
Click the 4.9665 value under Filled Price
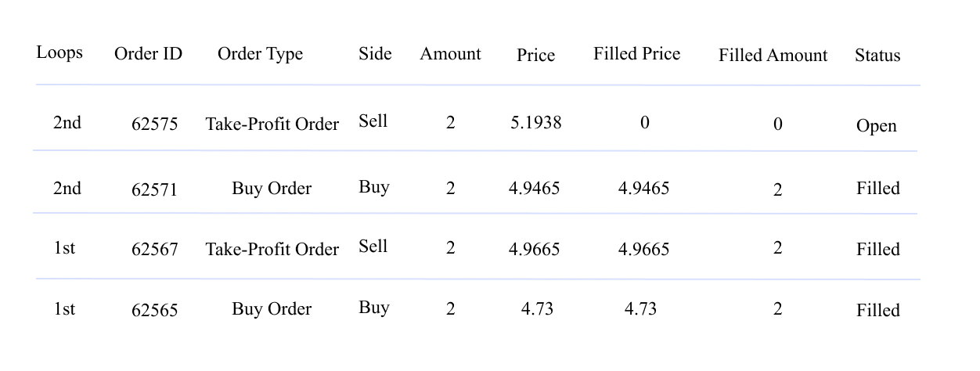643,250
